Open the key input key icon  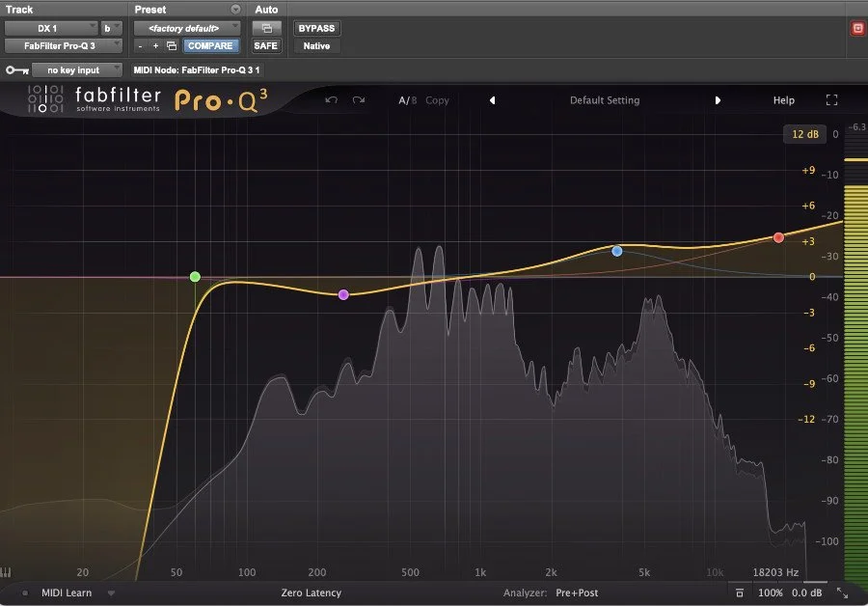(x=17, y=70)
